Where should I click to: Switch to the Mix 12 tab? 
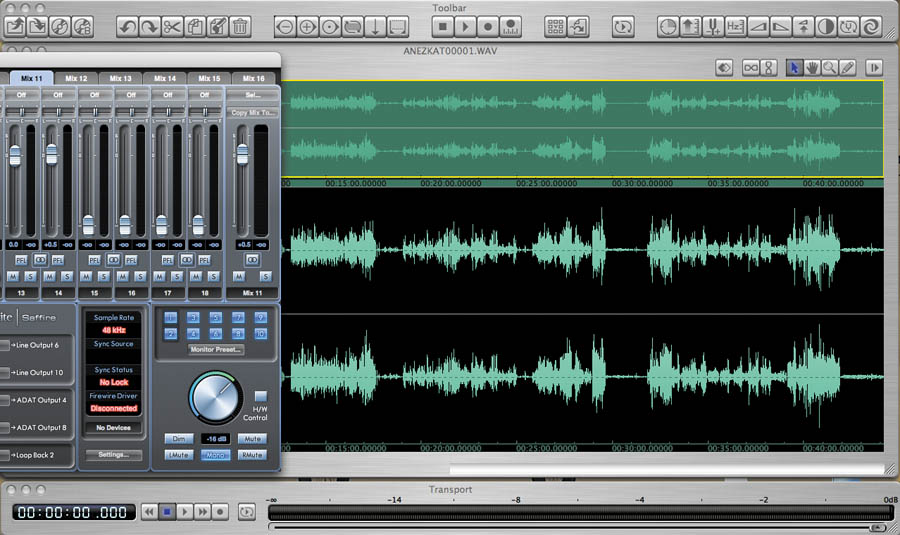point(76,78)
